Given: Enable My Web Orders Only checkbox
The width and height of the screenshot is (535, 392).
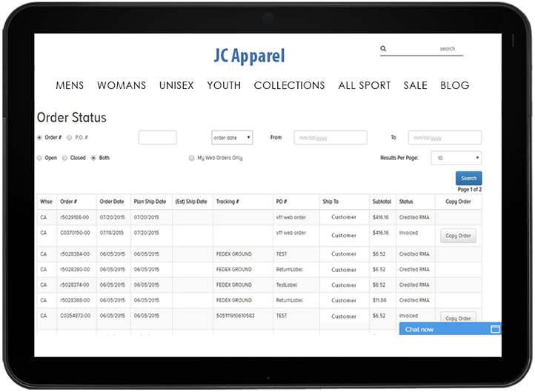Looking at the screenshot, I should click(x=191, y=158).
